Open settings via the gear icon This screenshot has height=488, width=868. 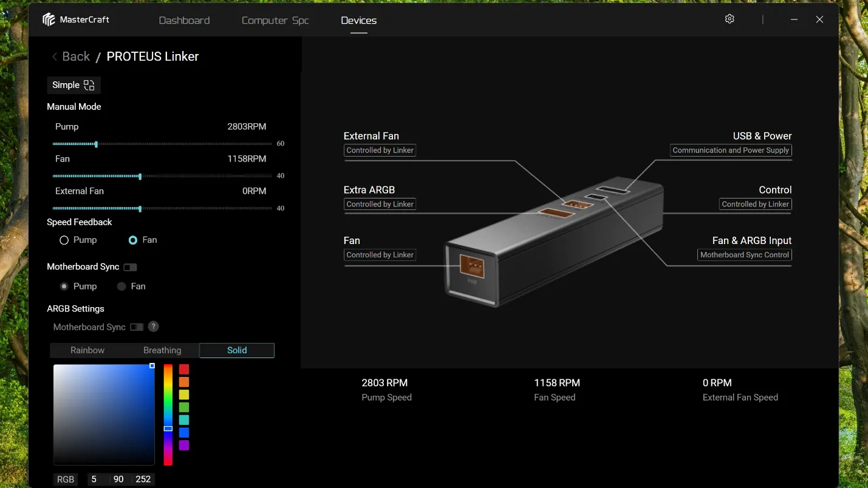pyautogui.click(x=730, y=19)
